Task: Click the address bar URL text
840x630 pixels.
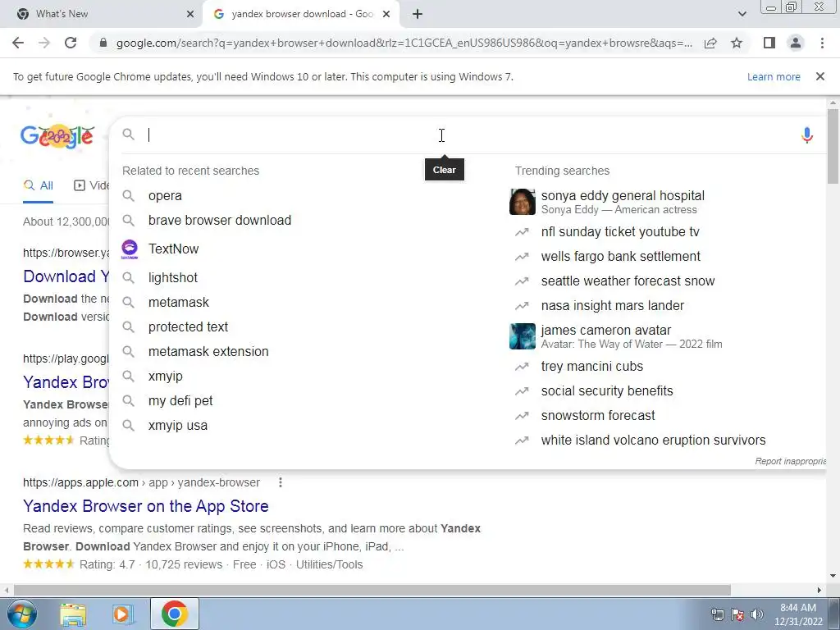Action: [404, 43]
